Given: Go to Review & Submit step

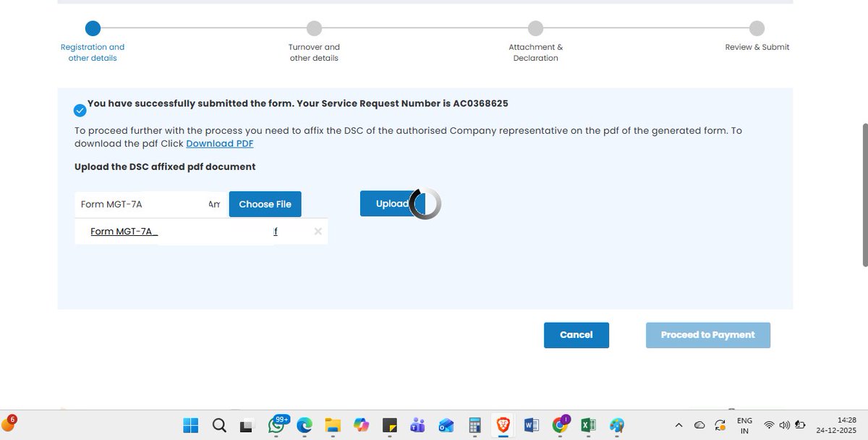Looking at the screenshot, I should 757,36.
